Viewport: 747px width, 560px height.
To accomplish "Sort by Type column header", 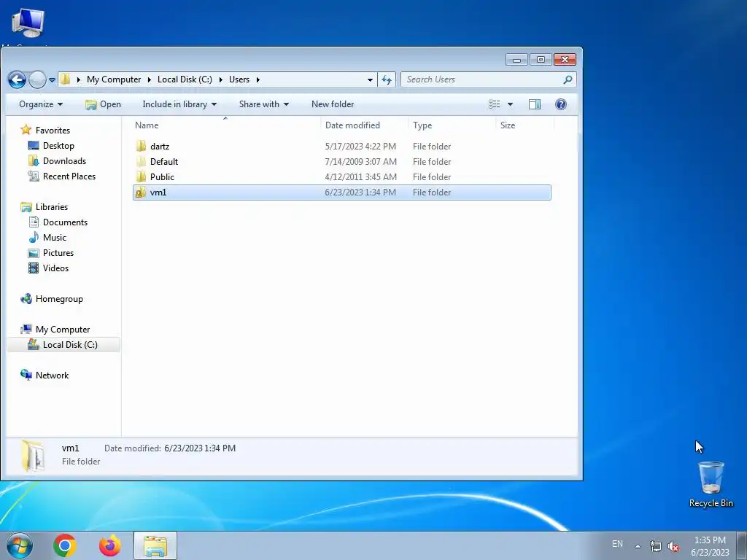I will (x=452, y=125).
